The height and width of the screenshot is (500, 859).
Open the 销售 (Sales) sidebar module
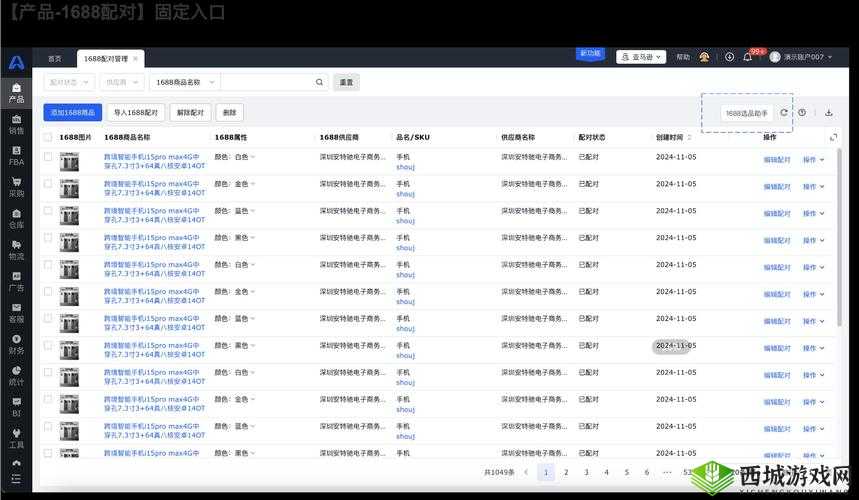pos(16,125)
